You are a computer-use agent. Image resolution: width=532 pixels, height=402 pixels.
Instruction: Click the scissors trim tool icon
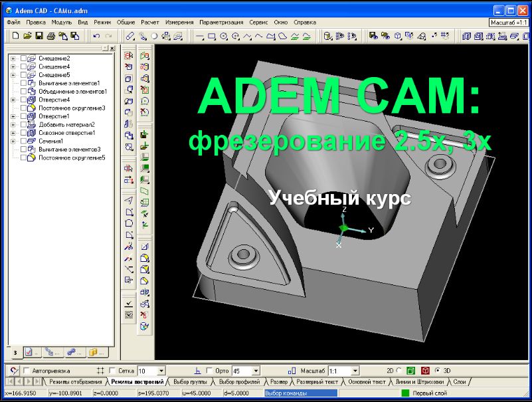click(x=129, y=247)
